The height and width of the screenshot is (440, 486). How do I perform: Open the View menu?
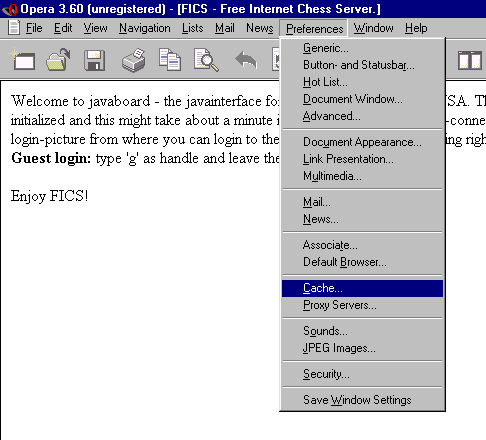[95, 28]
